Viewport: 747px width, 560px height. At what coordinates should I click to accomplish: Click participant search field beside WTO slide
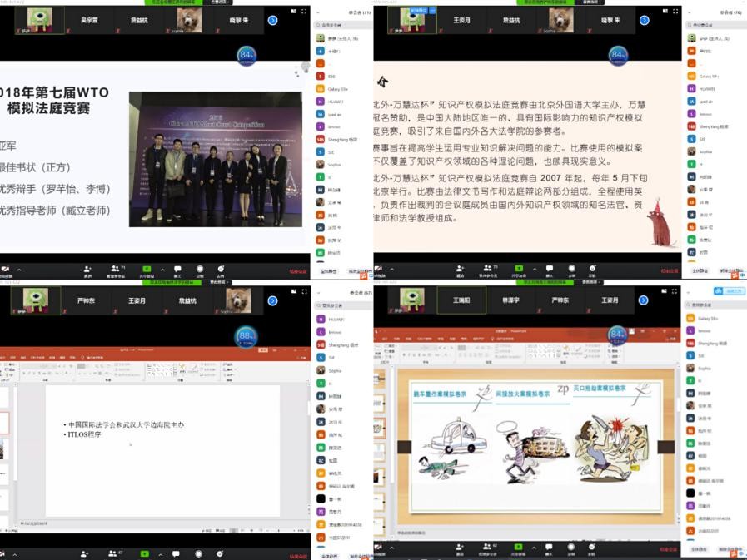coord(343,26)
